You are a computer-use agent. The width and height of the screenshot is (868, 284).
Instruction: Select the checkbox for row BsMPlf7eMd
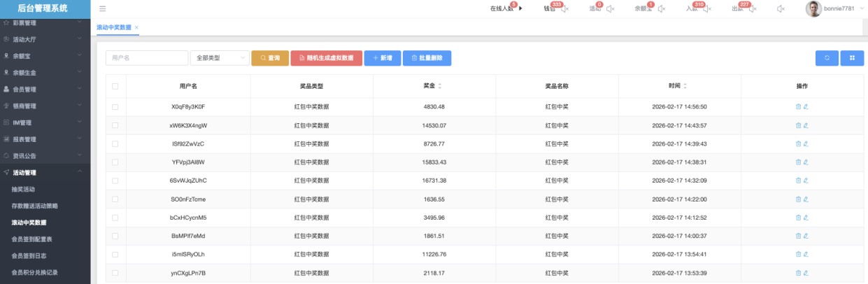pos(115,236)
